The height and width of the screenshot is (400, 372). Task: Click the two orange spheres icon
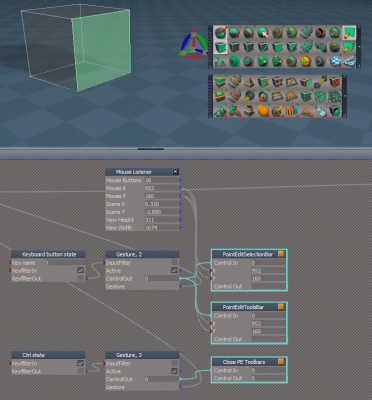(263, 111)
